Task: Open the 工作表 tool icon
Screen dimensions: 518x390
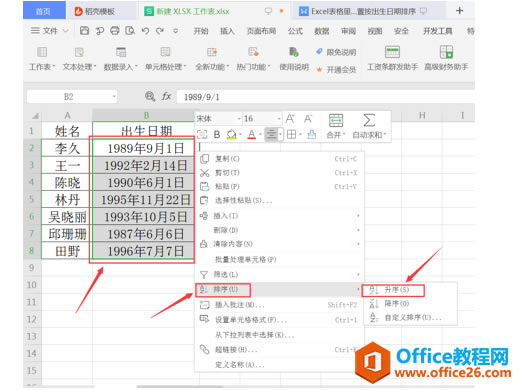Action: tap(42, 52)
